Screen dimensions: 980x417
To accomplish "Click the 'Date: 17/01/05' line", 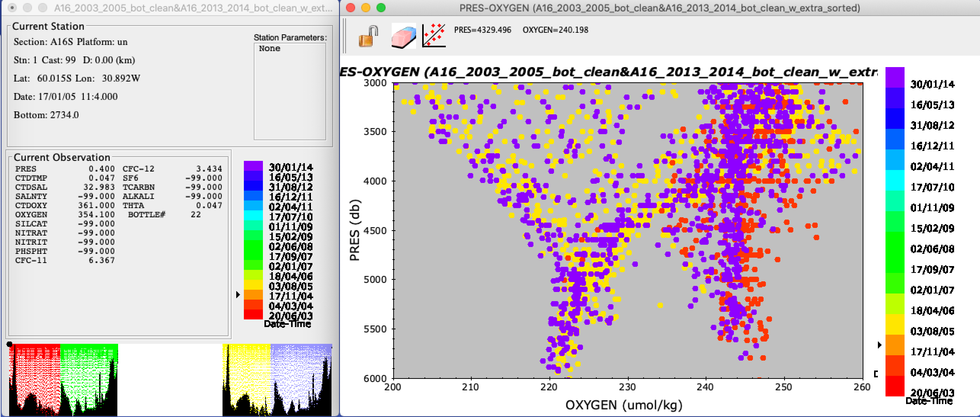I will [66, 97].
